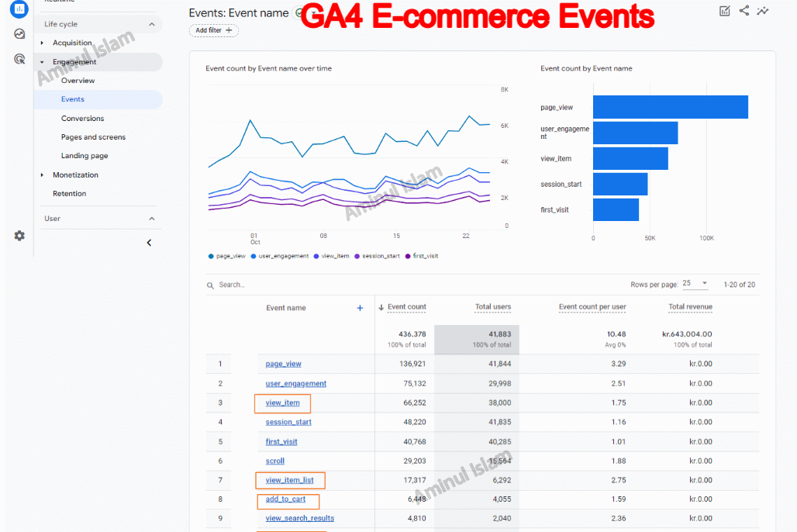Viewport: 797px width, 532px height.
Task: Add a dimension with the blue plus icon
Action: click(360, 308)
